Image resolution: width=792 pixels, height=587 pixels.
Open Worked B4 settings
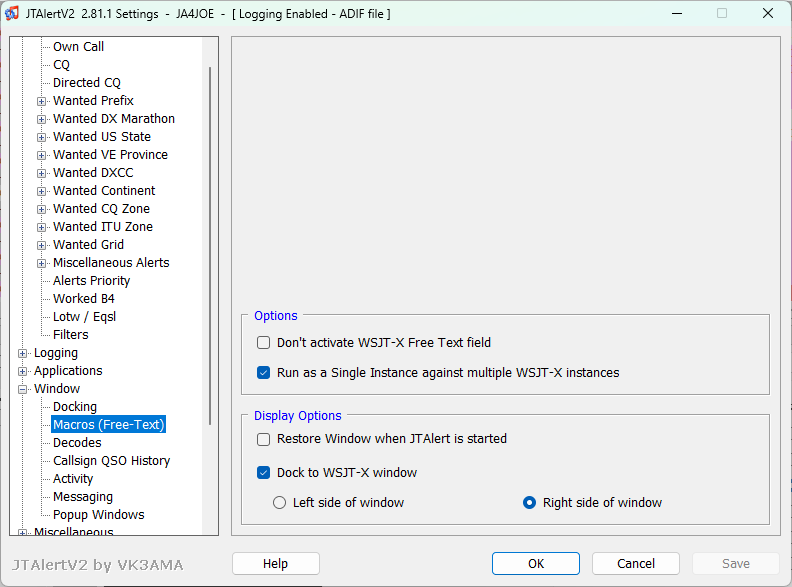84,299
